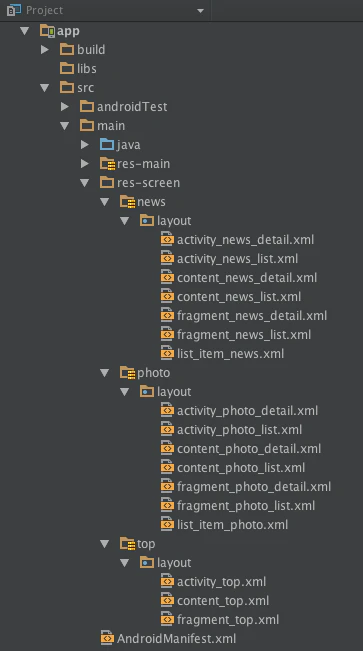Click the app module icon
Viewport: 363px width, 651px height.
(47, 31)
